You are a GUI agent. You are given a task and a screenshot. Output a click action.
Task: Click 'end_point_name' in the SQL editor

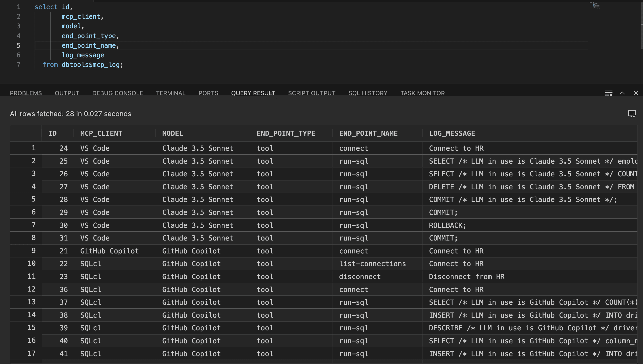coord(89,45)
